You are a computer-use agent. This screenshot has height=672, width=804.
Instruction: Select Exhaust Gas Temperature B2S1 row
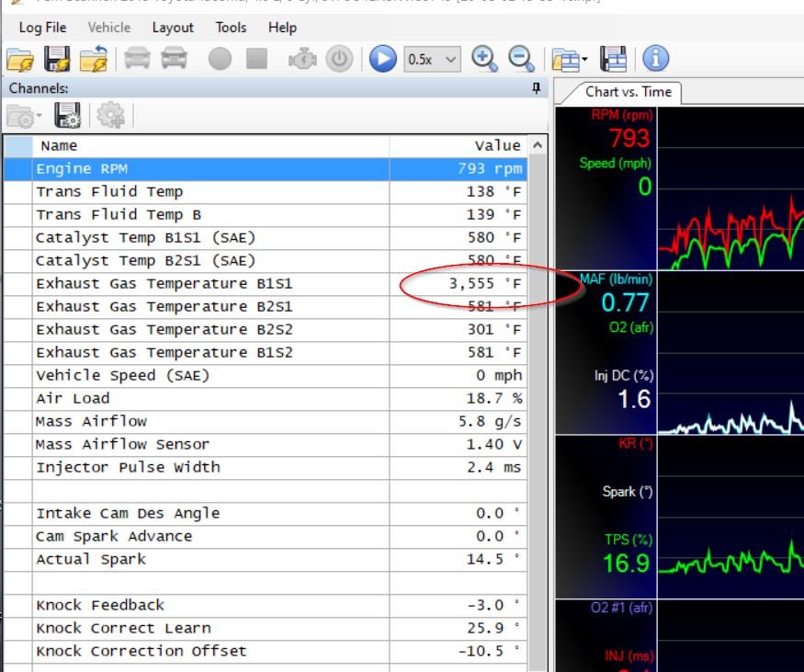pos(266,307)
